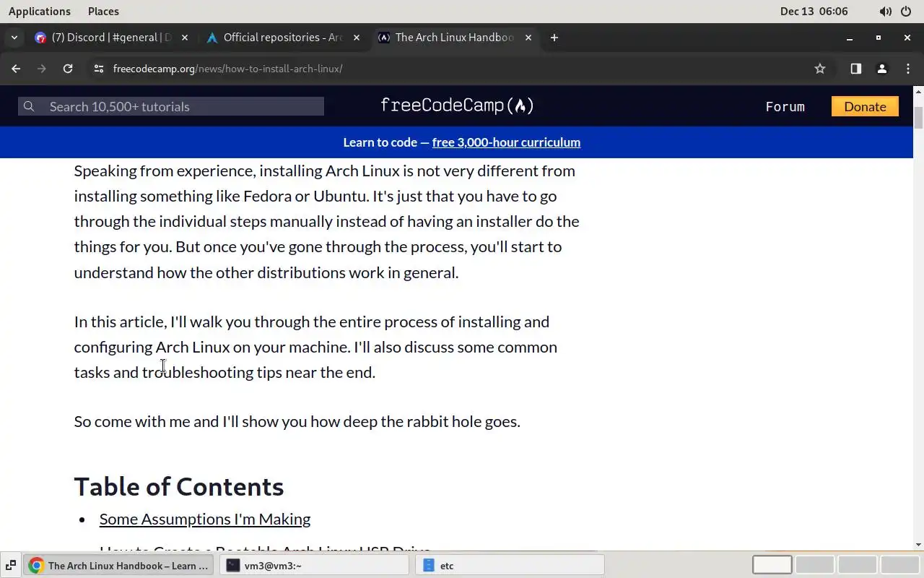Switch to etc file manager taskbar item

tap(510, 566)
